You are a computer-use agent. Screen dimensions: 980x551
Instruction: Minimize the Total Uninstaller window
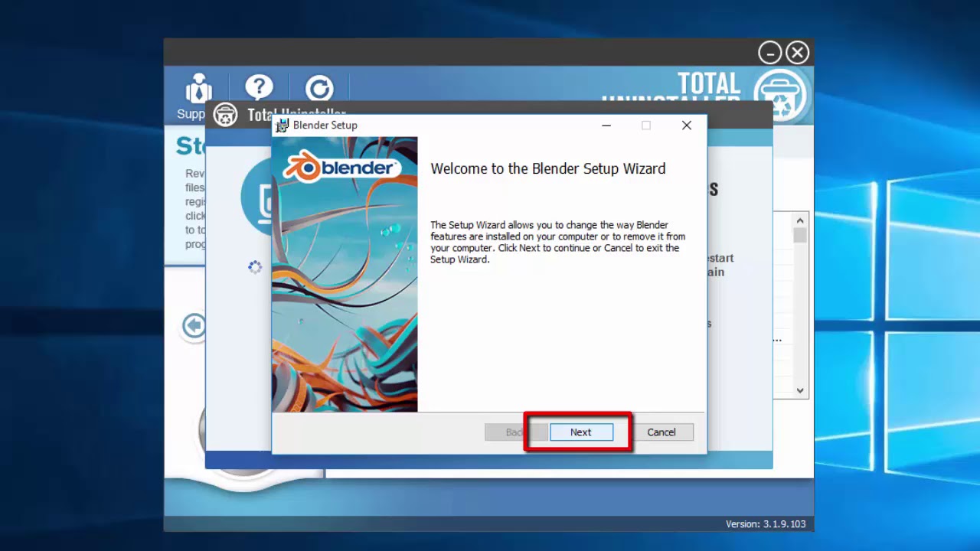tap(770, 53)
